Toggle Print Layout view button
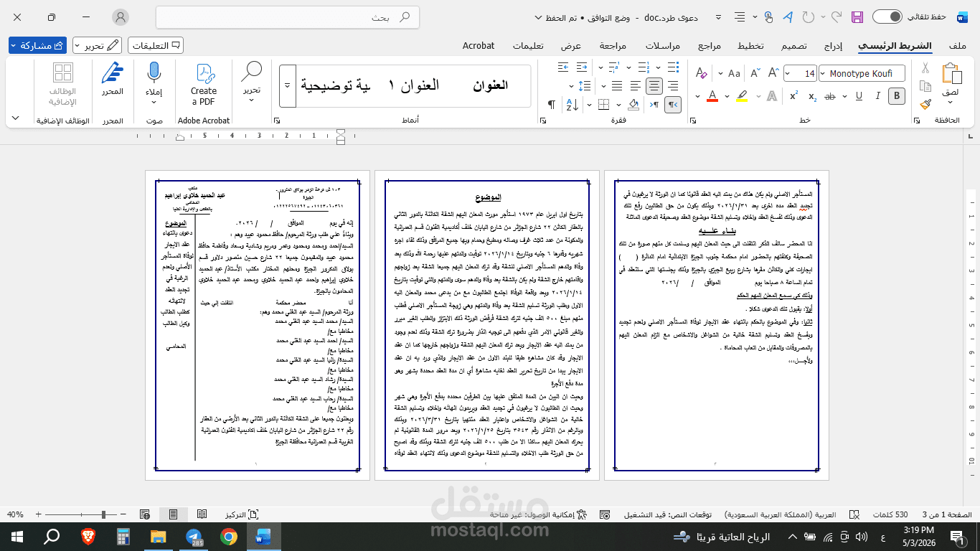 pos(173,514)
